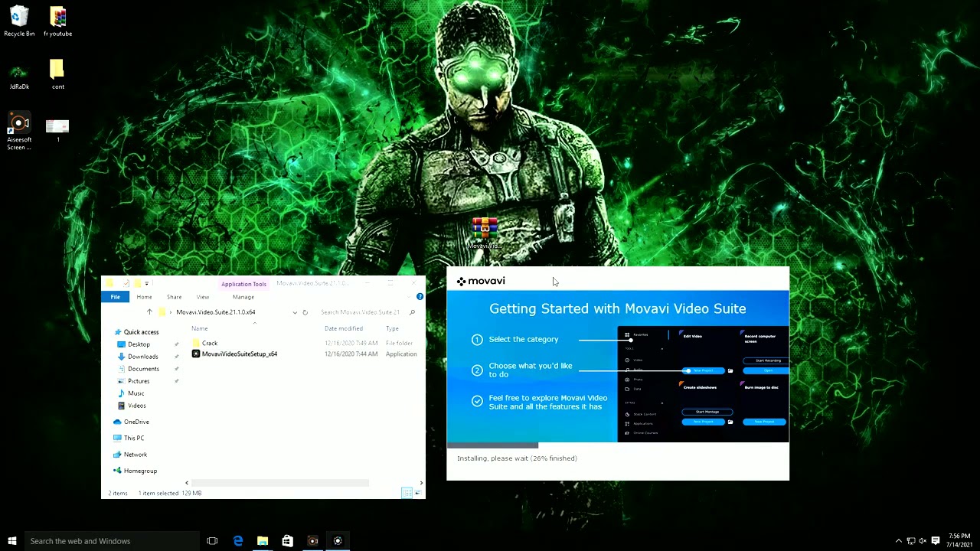Image resolution: width=980 pixels, height=551 pixels.
Task: Open the Manage ribbon tab in Explorer
Action: coord(243,297)
